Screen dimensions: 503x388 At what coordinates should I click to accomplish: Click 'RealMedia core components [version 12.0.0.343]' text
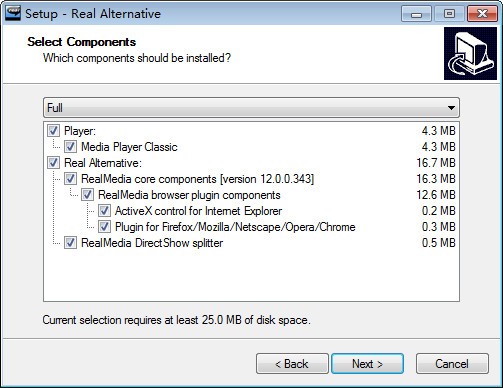click(x=198, y=179)
